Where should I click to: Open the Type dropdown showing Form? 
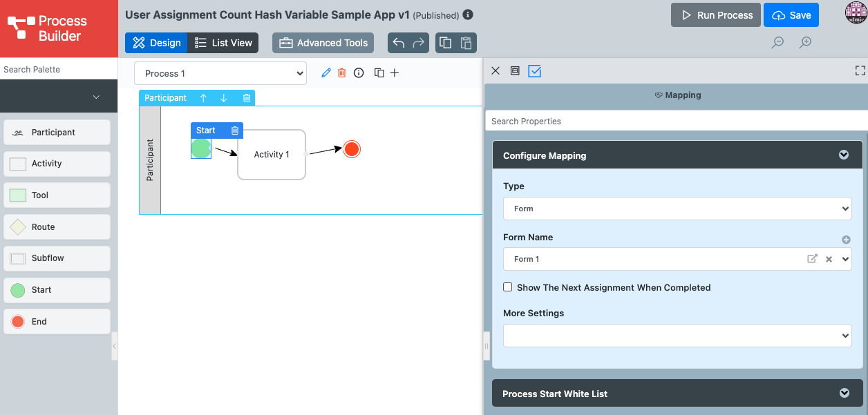(677, 209)
